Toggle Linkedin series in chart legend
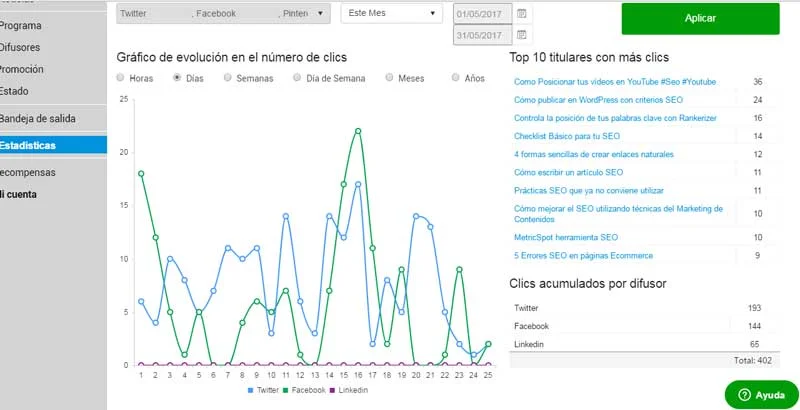This screenshot has height=410, width=800. click(348, 390)
